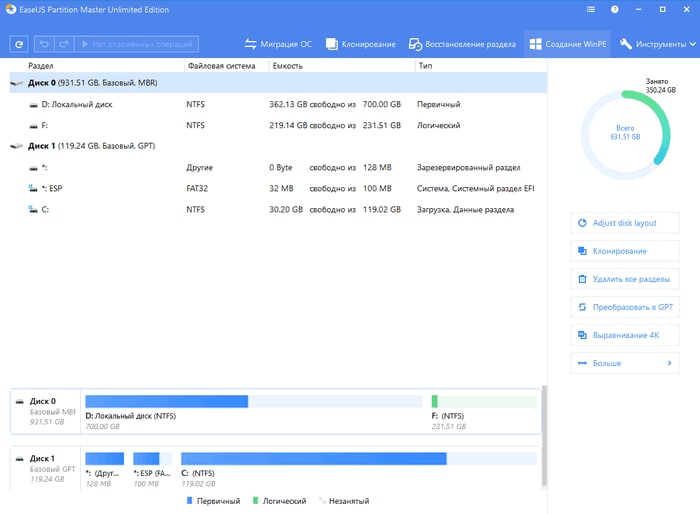Click Выравнивание 4K button
Viewport: 700px width, 514px height.
click(625, 335)
